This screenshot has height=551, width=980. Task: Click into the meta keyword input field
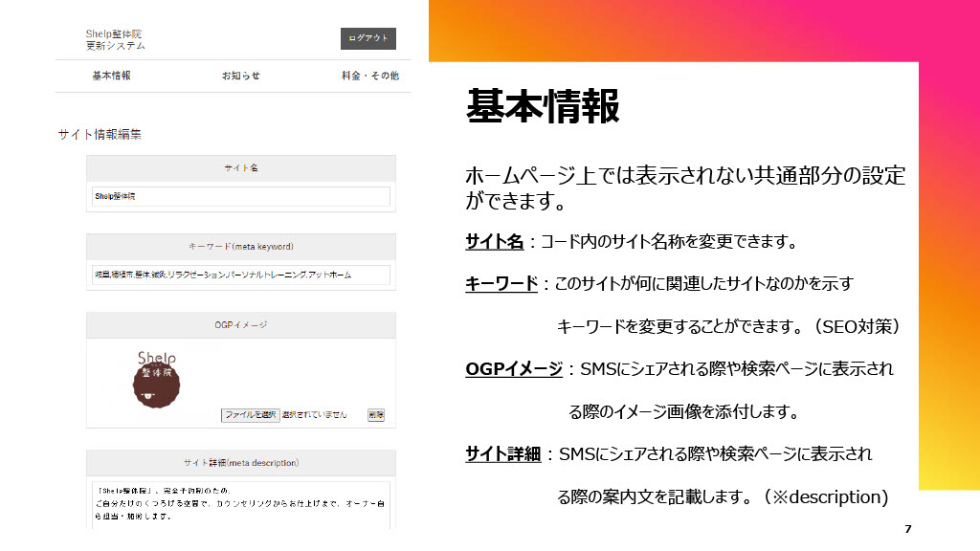tap(241, 275)
